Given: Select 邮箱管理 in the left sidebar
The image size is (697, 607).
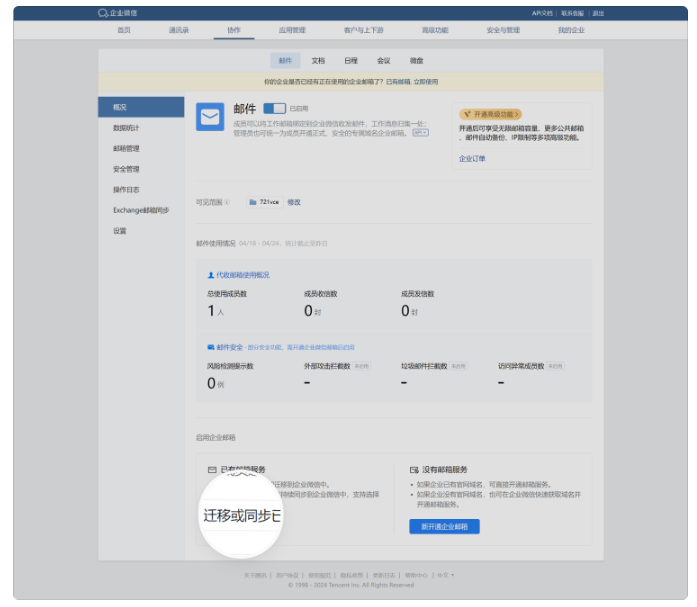Looking at the screenshot, I should (126, 148).
